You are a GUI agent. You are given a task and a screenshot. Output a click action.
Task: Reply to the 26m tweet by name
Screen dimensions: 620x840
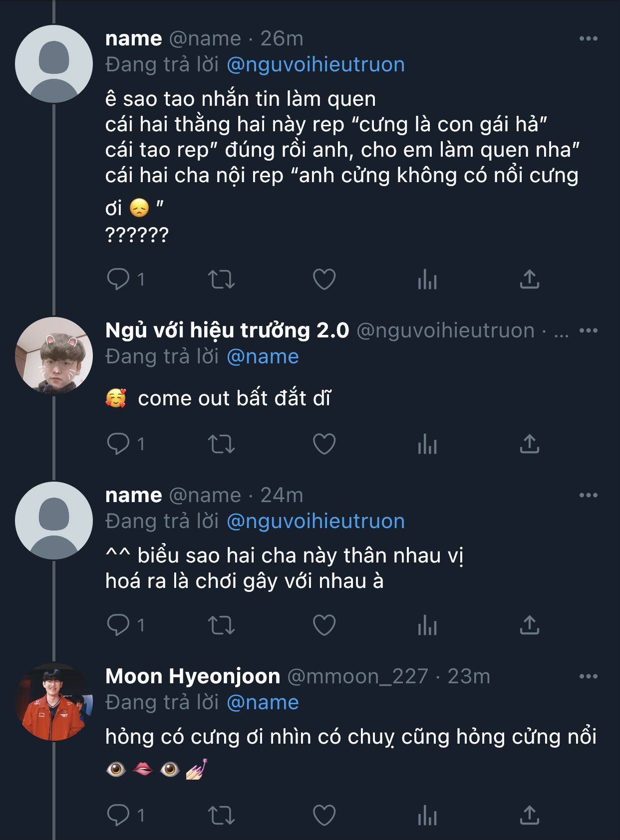[118, 279]
